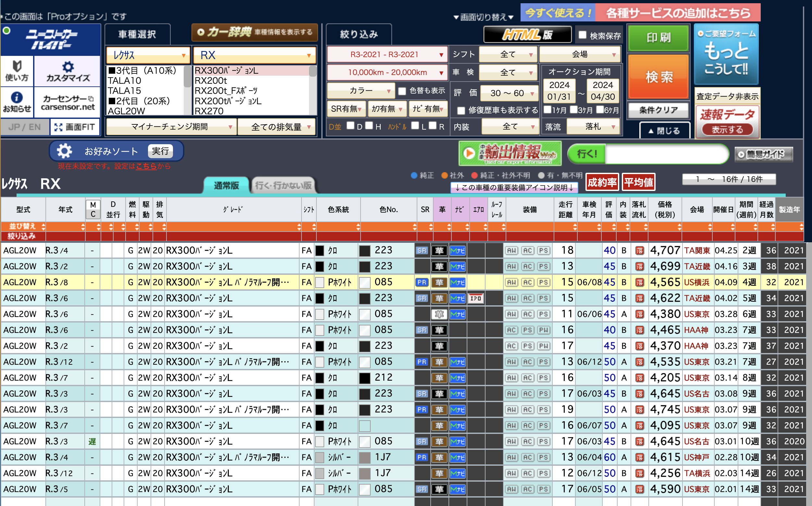Select TALA15 in model code list
Image resolution: width=812 pixels, height=506 pixels.
[x=124, y=91]
